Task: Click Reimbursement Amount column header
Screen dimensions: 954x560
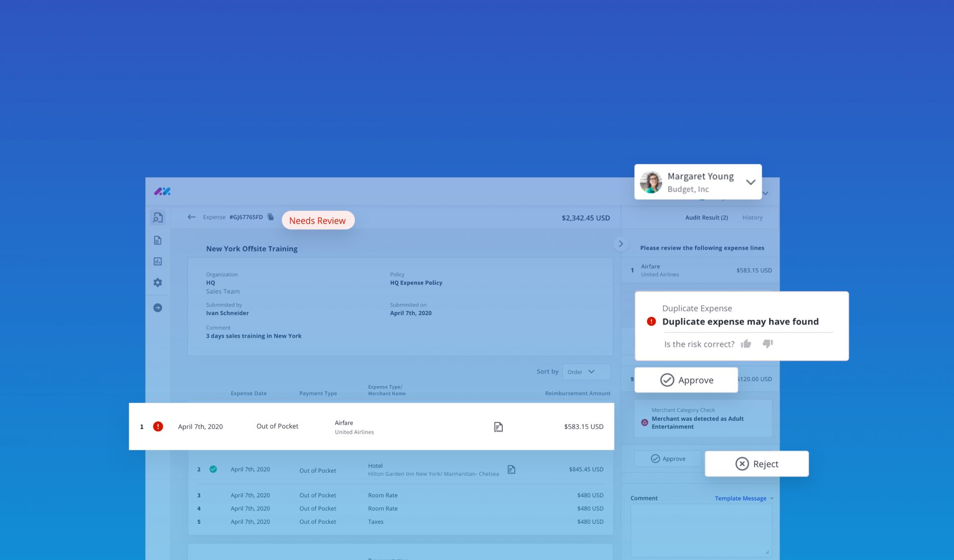Action: (x=578, y=394)
